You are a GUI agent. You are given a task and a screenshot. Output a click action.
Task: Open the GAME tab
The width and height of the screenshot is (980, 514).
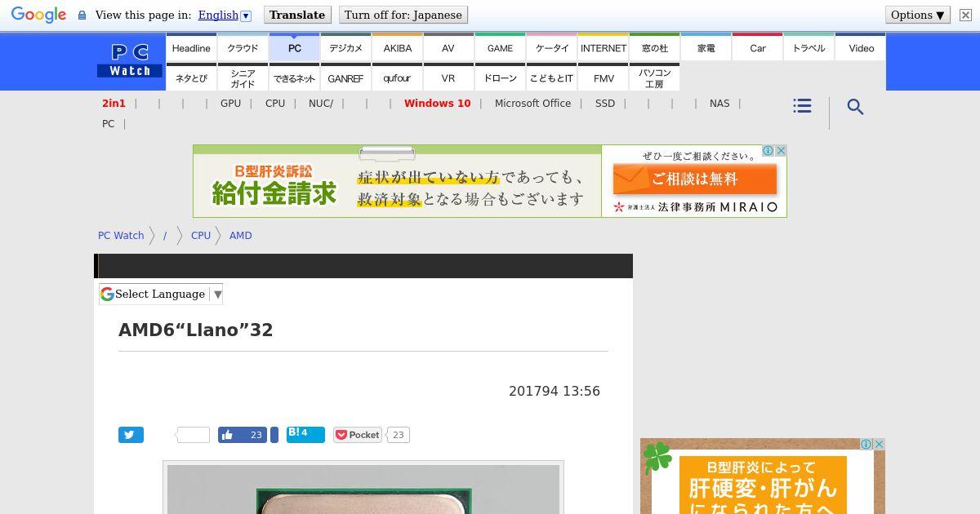(501, 48)
